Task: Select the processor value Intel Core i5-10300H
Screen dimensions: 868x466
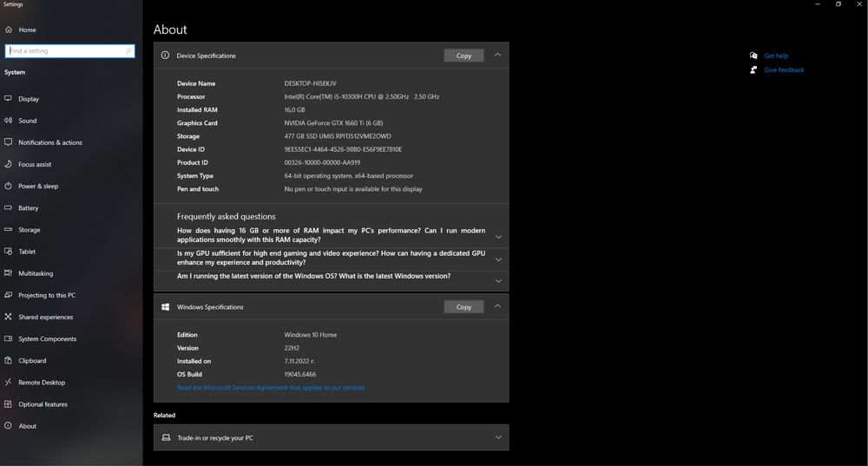Action: tap(361, 96)
